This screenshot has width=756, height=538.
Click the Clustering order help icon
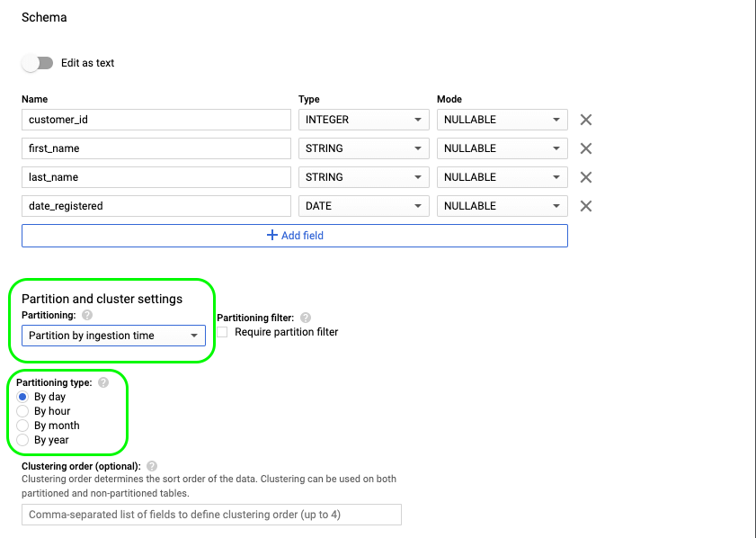tap(151, 465)
